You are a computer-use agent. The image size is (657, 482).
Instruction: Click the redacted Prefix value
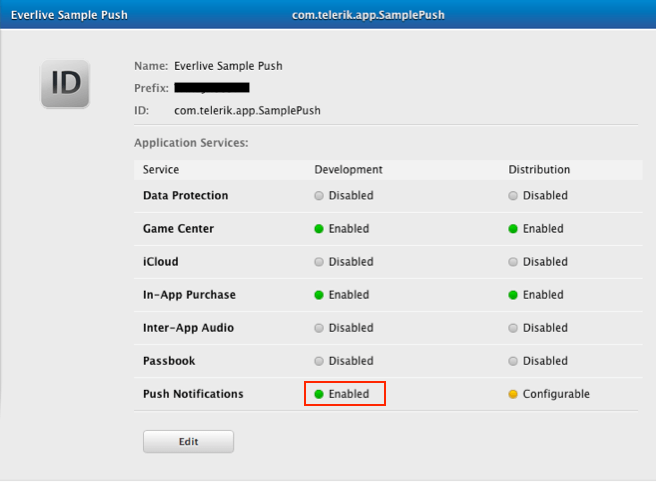211,88
